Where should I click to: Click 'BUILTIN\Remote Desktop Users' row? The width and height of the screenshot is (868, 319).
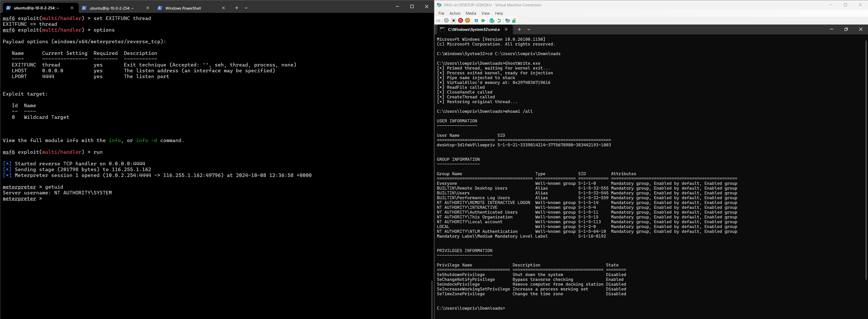point(587,188)
